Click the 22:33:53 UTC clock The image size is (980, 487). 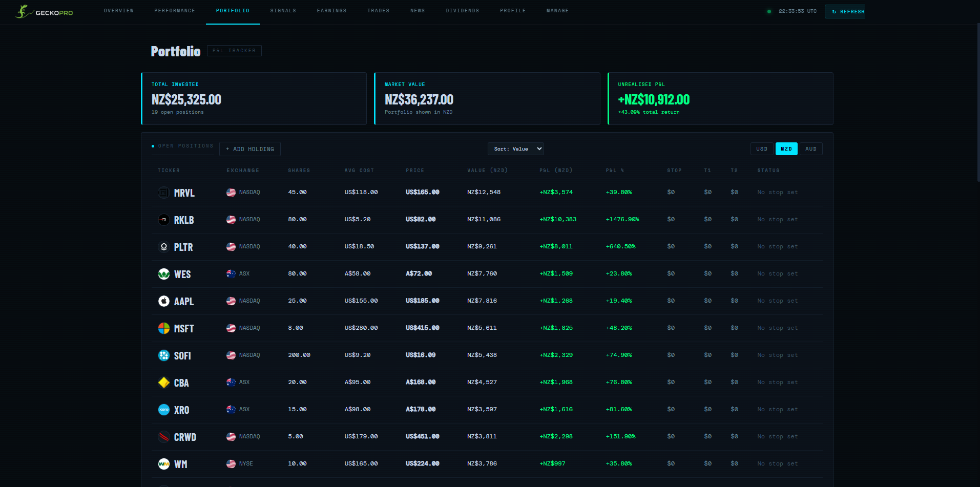pyautogui.click(x=798, y=11)
